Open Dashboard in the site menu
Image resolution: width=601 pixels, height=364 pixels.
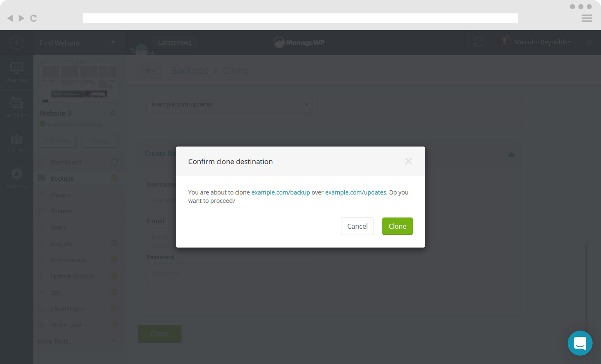pyautogui.click(x=66, y=162)
